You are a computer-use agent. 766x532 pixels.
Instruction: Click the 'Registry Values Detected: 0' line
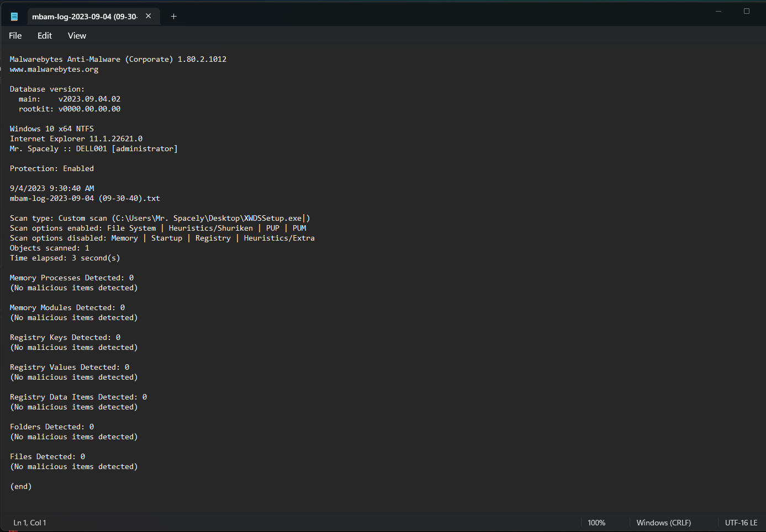coord(70,368)
